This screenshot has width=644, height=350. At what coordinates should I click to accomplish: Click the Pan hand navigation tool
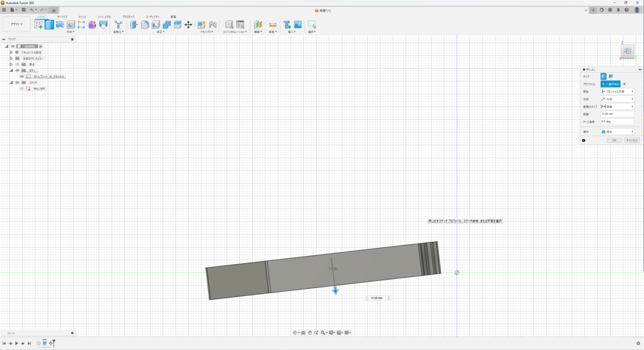(x=310, y=333)
